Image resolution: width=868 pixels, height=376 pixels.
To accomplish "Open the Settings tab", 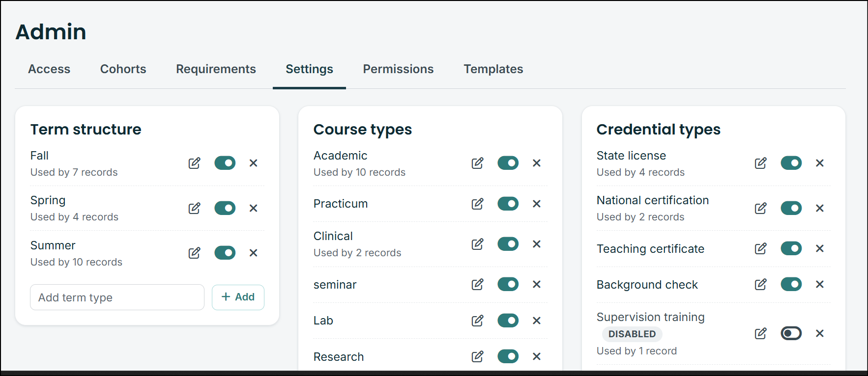I will click(310, 69).
